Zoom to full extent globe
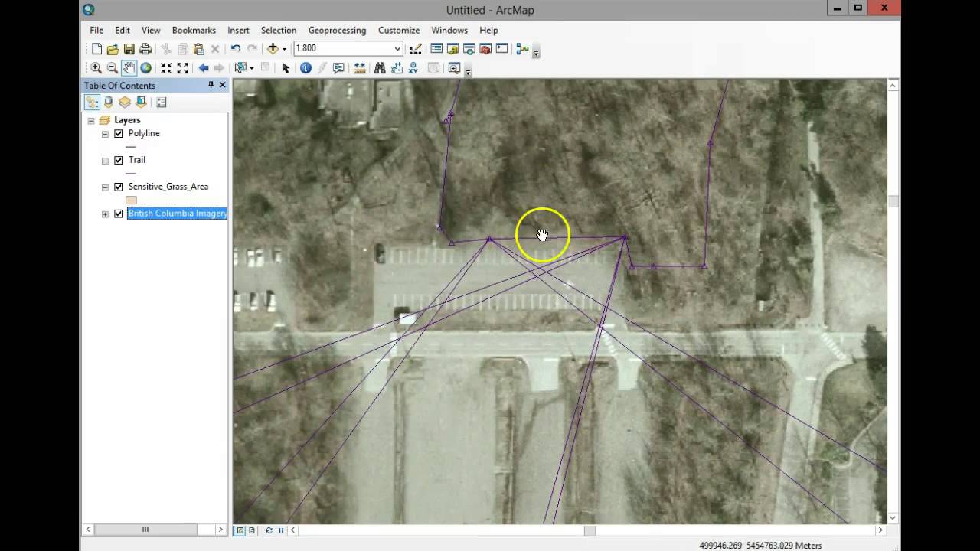The width and height of the screenshot is (980, 551). pos(145,68)
